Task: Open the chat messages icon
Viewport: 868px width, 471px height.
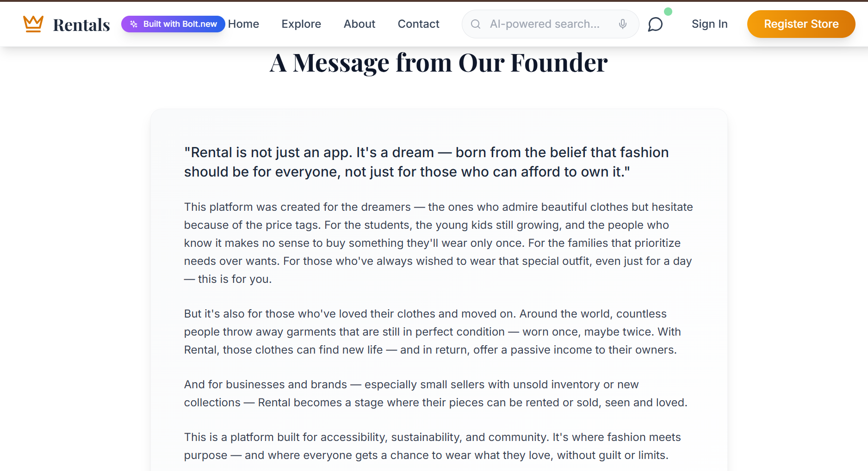Action: click(655, 24)
